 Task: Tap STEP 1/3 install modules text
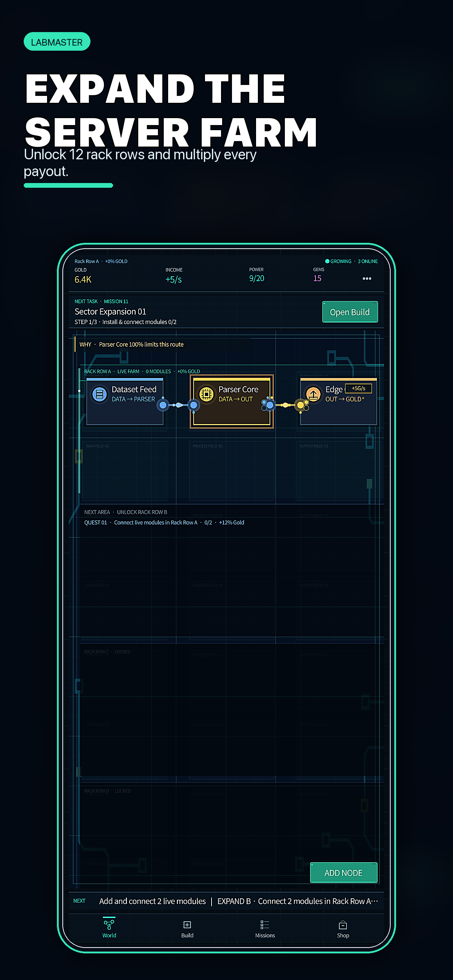125,322
